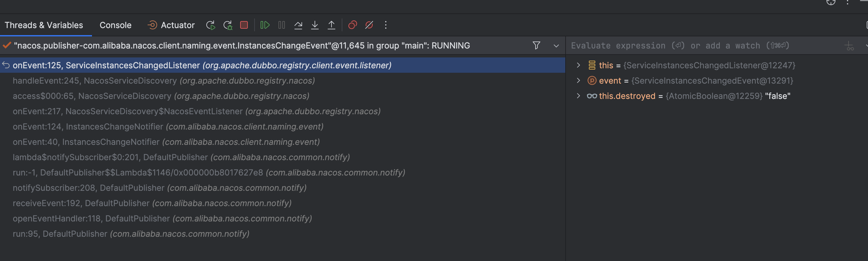Resume program execution

click(x=265, y=25)
